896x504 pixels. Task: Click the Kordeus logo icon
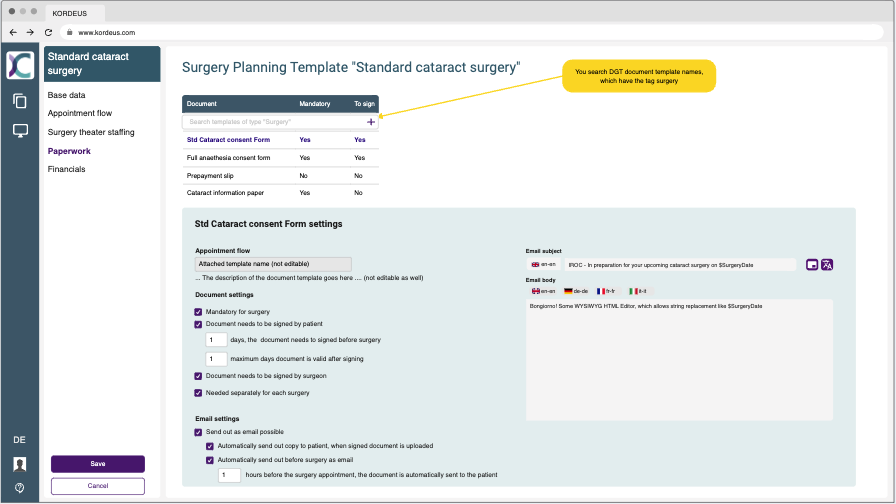coord(20,65)
